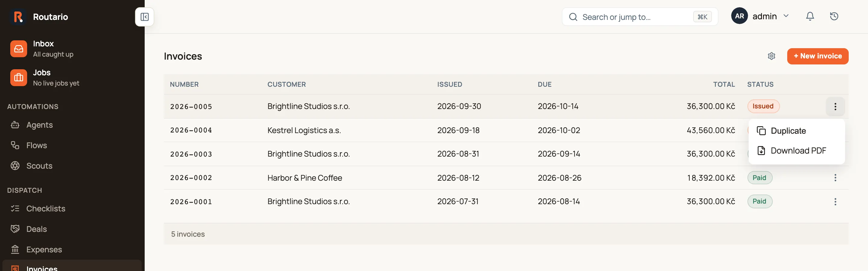Click the search magnifier icon
The width and height of the screenshot is (868, 271).
coord(573,17)
